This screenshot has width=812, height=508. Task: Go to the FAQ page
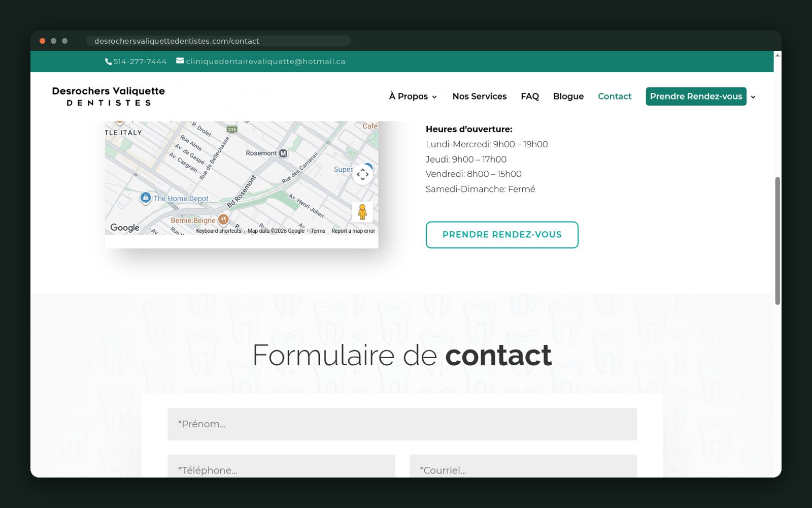pyautogui.click(x=530, y=97)
